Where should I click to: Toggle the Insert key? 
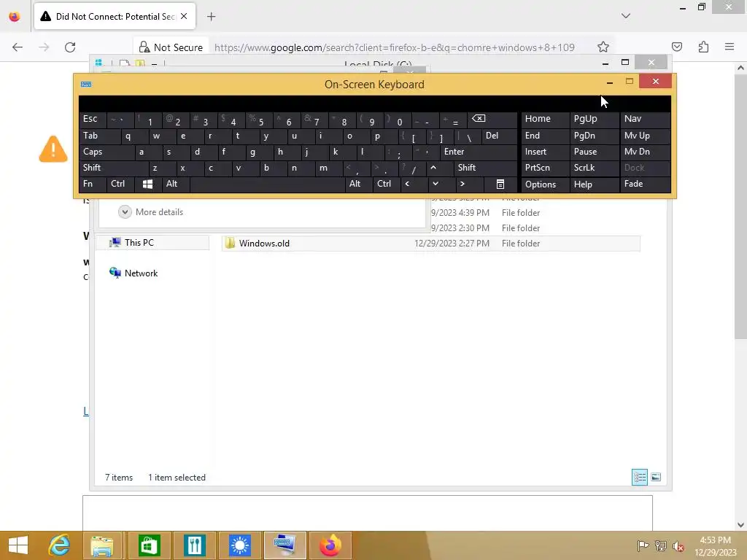pyautogui.click(x=545, y=152)
